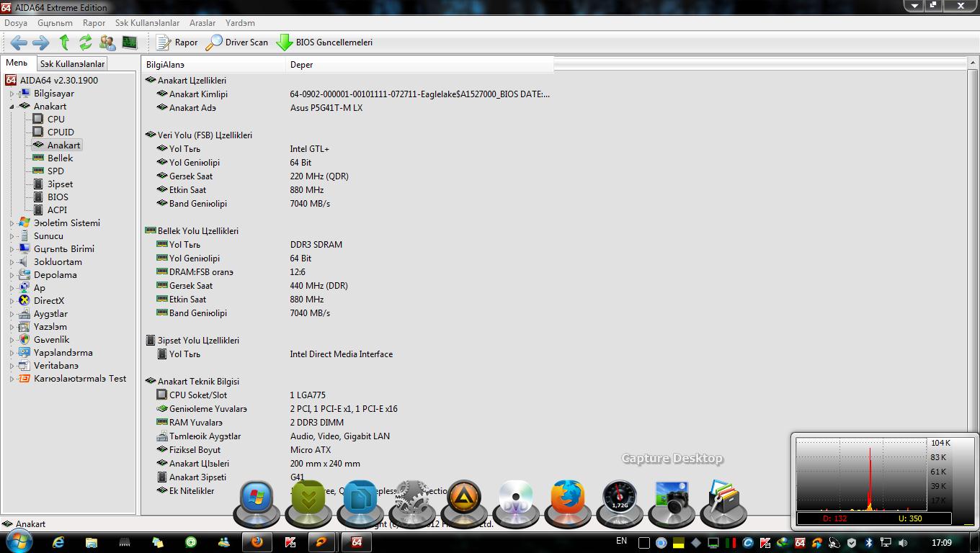
Task: Select the Yazılım tree item
Action: click(x=50, y=327)
